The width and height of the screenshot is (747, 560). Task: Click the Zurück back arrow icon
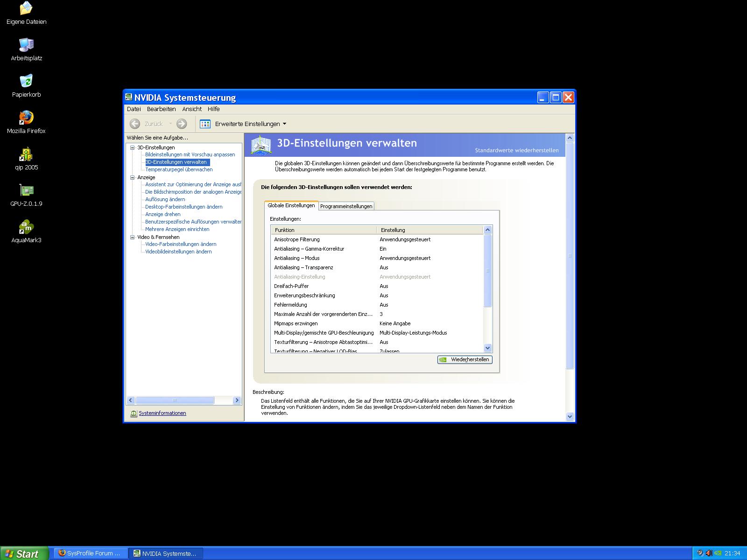[135, 124]
